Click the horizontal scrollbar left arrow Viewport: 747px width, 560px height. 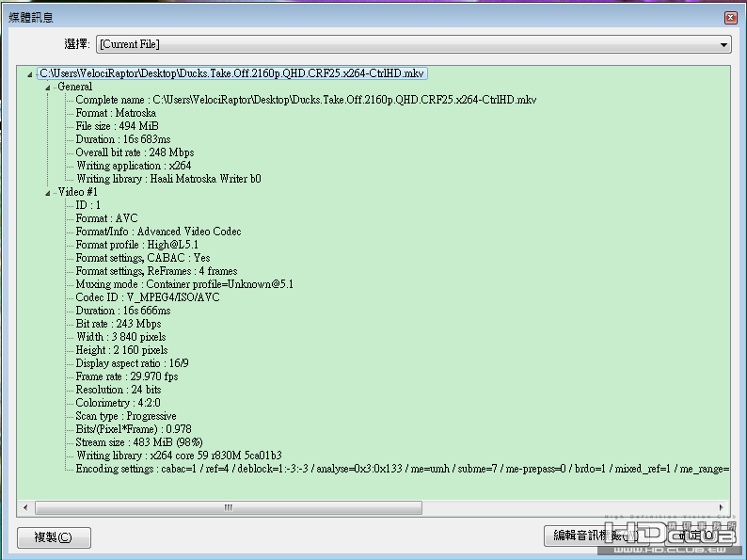[25, 507]
